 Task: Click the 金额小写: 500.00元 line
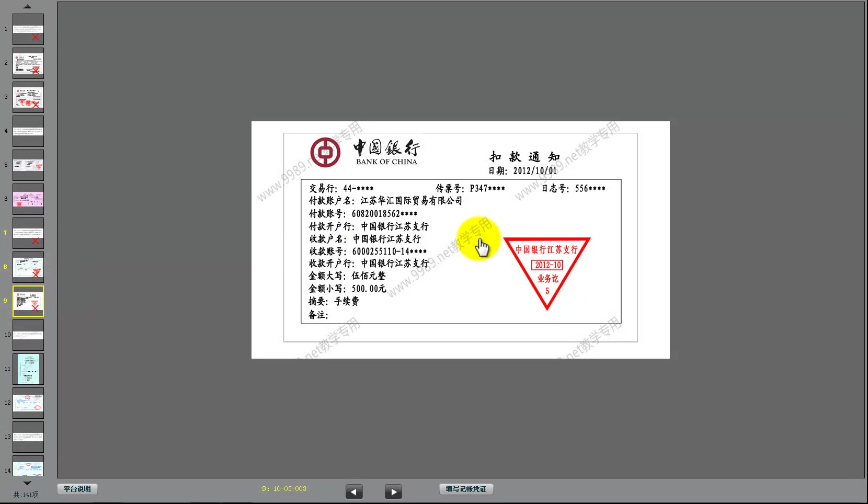click(347, 289)
